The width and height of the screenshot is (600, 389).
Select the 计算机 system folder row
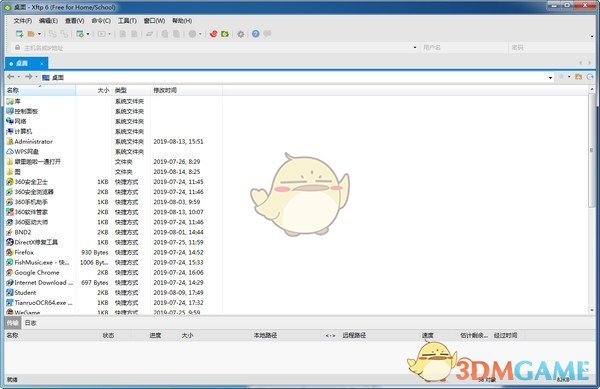[x=113, y=131]
